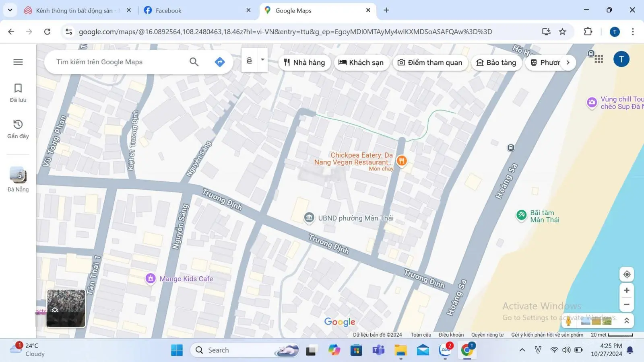644x362 pixels.
Task: Install the Google Maps app icon
Action: [546, 32]
